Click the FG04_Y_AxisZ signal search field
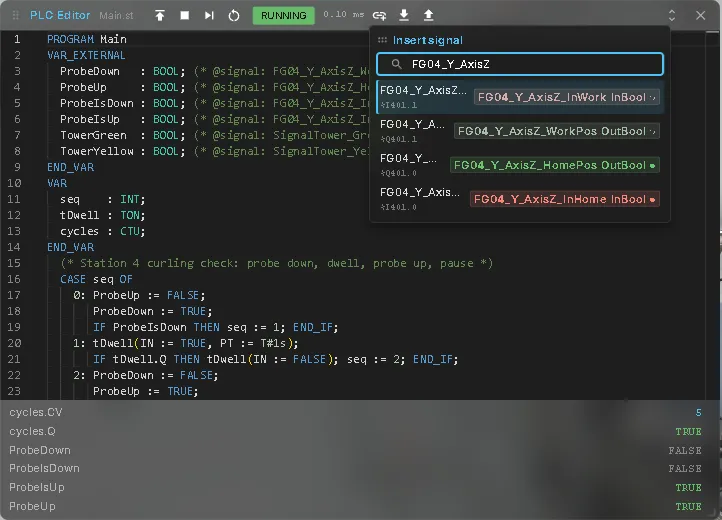 click(x=520, y=64)
